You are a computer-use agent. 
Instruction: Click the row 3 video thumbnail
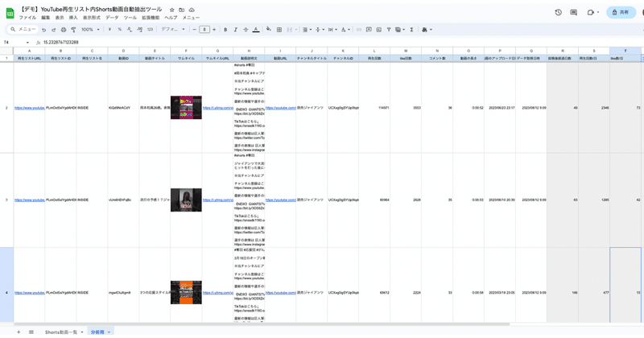(x=186, y=200)
